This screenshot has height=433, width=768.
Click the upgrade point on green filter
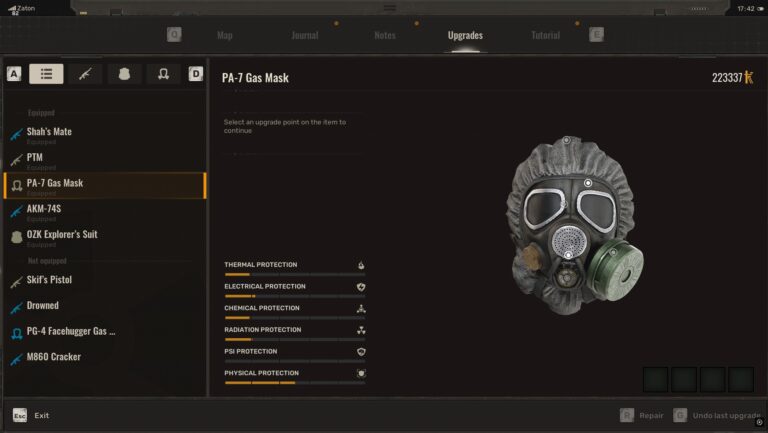(x=613, y=252)
